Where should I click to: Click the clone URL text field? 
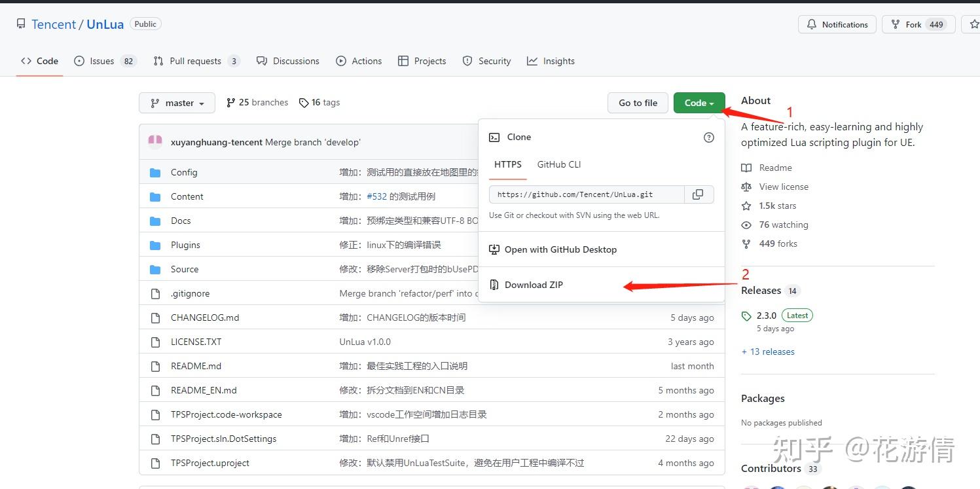(x=587, y=194)
